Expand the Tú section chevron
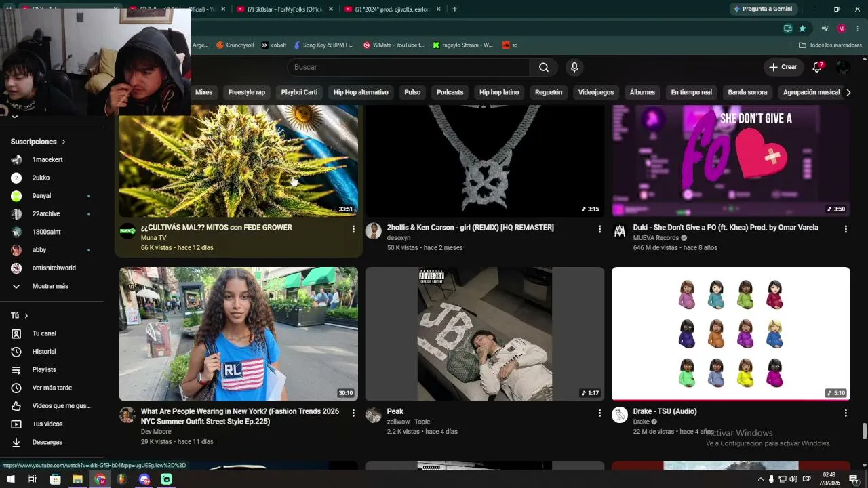 pyautogui.click(x=26, y=316)
